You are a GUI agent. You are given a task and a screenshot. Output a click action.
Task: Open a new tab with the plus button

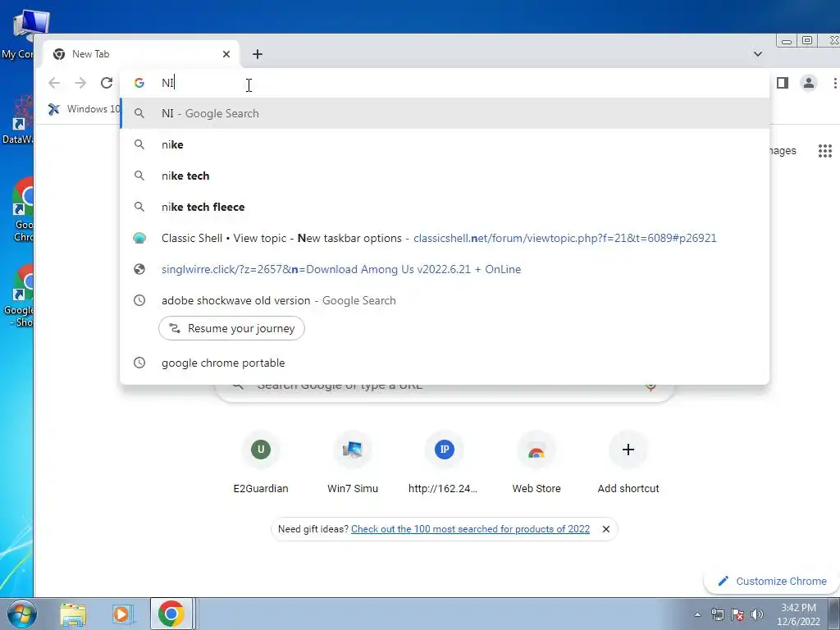[x=257, y=54]
